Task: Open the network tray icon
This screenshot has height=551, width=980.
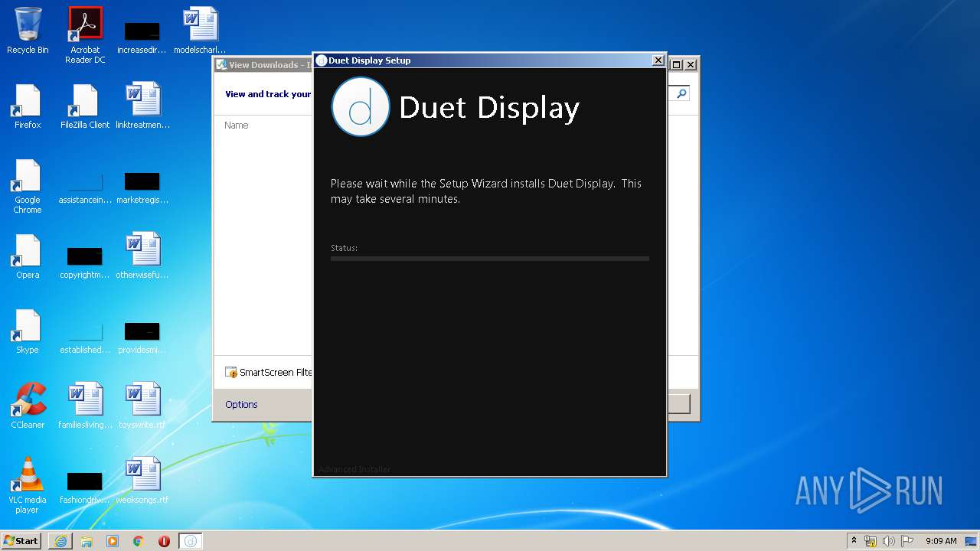Action: point(871,541)
